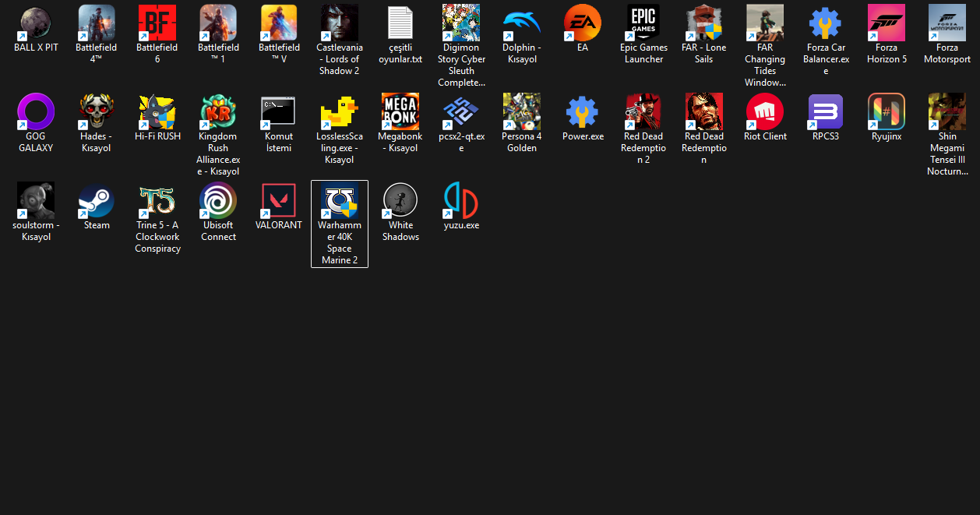Select the Hades shortcut icon
This screenshot has height=515, width=980.
click(x=97, y=112)
